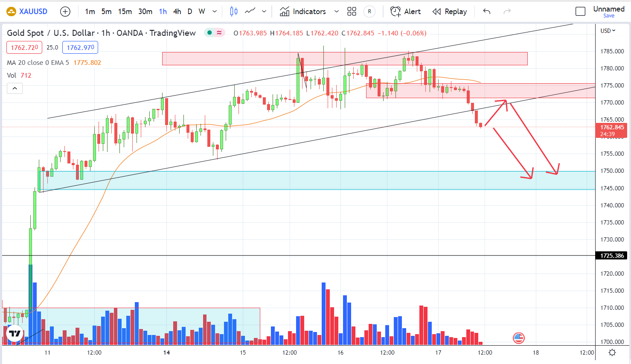Click the 1785.000 price axis label
This screenshot has height=364, width=631.
[x=612, y=51]
